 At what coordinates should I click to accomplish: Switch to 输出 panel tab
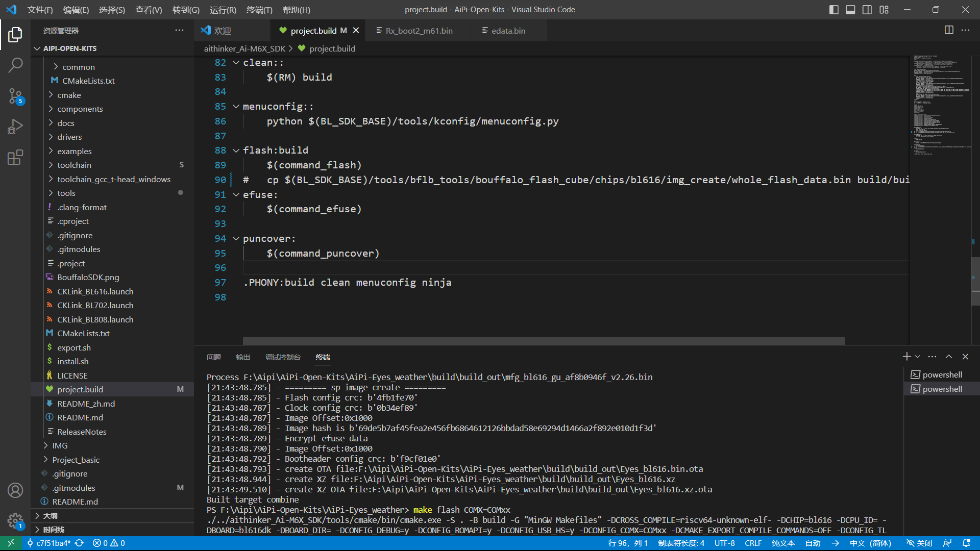pos(243,357)
